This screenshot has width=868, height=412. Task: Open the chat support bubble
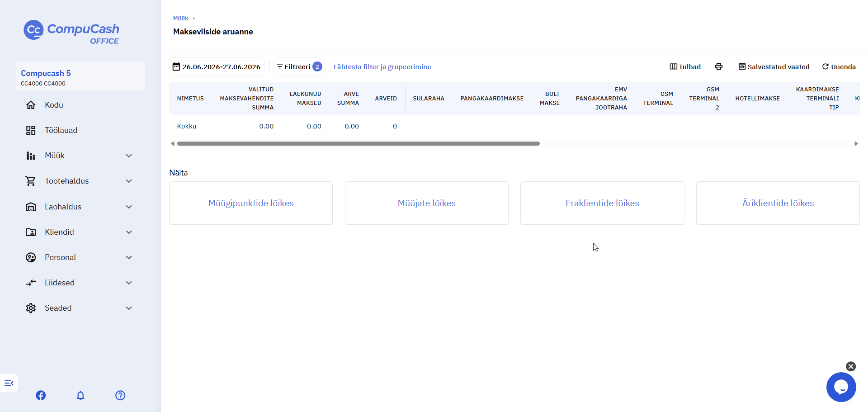pos(841,387)
